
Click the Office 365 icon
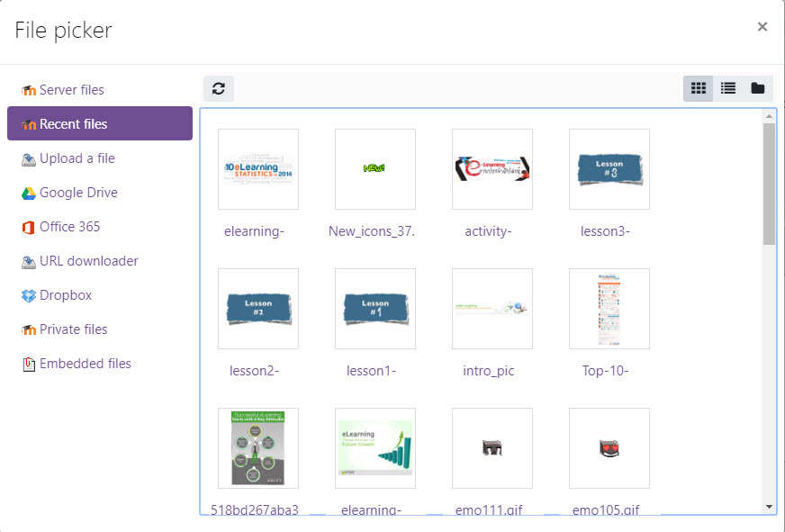pyautogui.click(x=29, y=228)
